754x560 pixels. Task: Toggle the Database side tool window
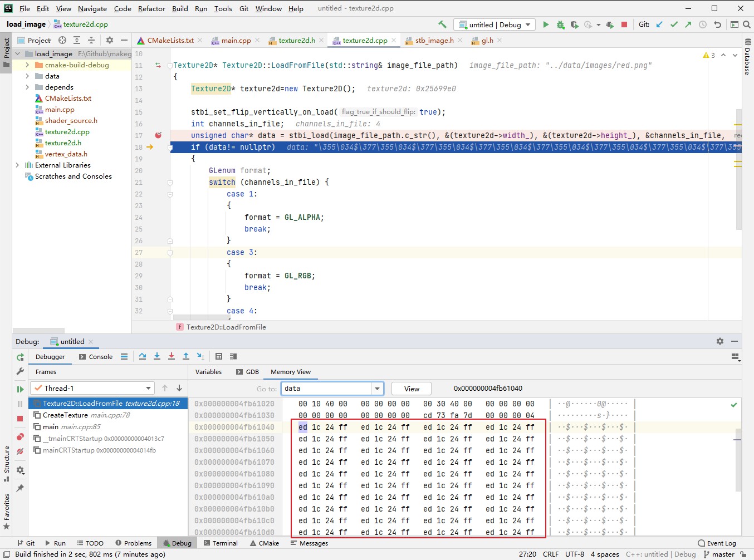click(747, 56)
